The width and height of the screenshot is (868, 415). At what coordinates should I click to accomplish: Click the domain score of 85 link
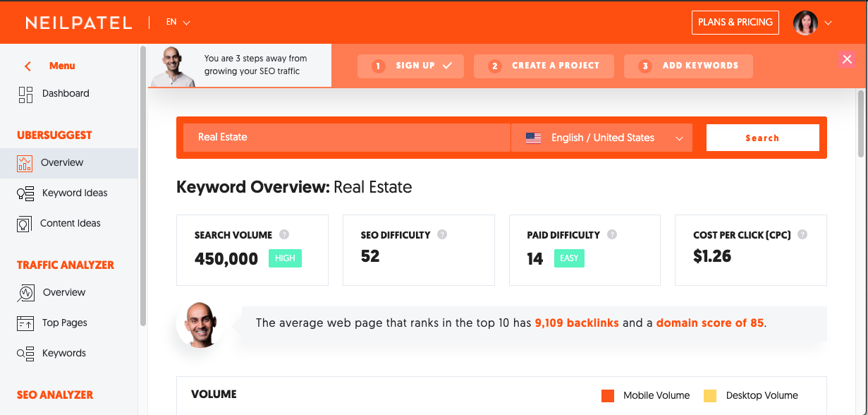[710, 323]
